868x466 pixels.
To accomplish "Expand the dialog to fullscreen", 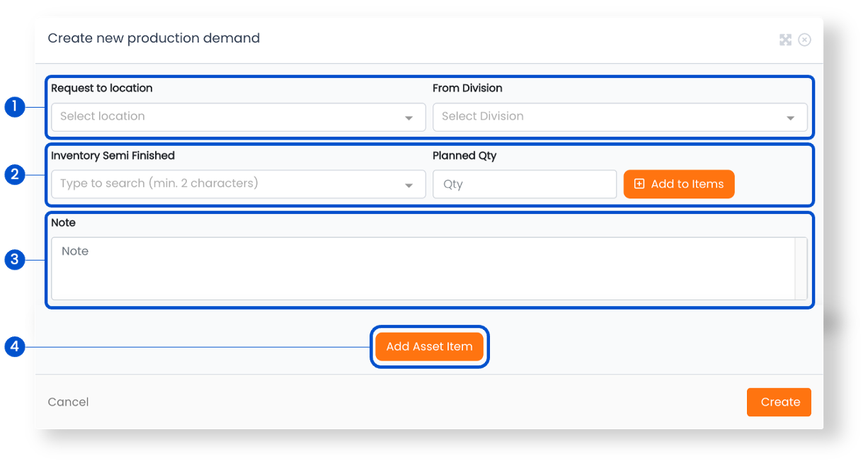I will point(785,40).
